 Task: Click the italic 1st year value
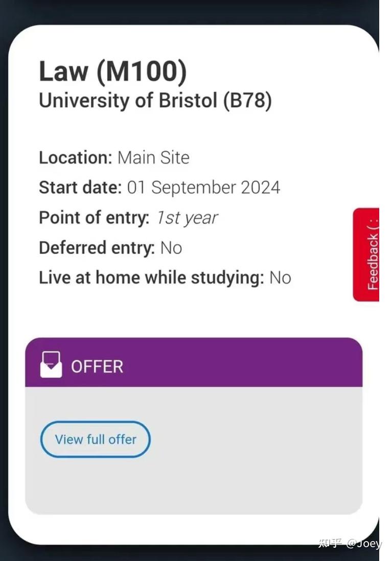187,218
